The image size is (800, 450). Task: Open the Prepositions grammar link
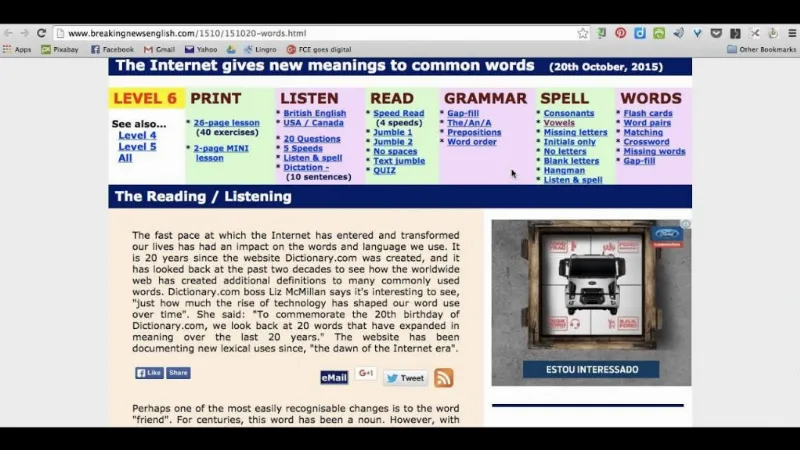pyautogui.click(x=474, y=132)
